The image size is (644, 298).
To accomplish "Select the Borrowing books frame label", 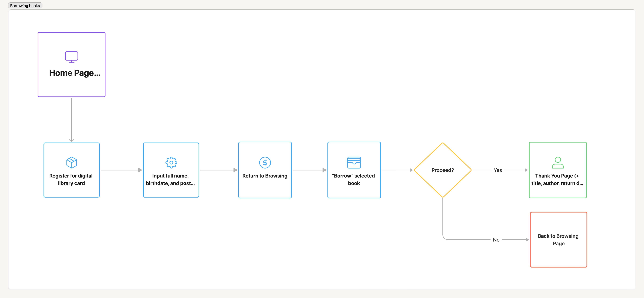I will [25, 5].
